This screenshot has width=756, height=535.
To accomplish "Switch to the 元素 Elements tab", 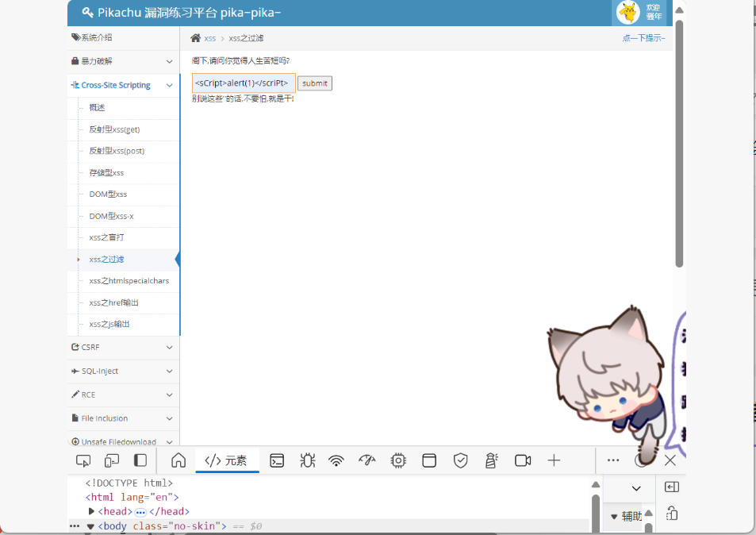I will 227,460.
